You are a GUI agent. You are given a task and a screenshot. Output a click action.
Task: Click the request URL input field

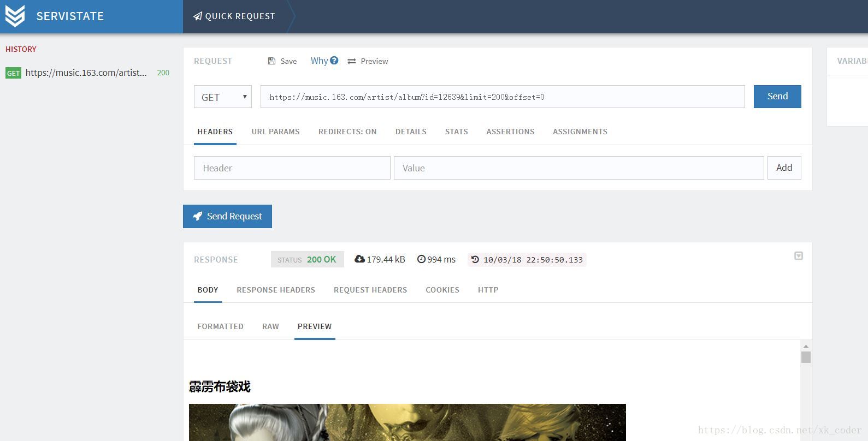click(x=503, y=97)
